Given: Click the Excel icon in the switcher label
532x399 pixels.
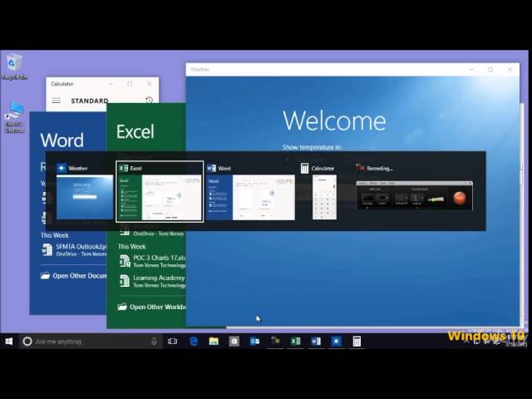Looking at the screenshot, I should click(x=124, y=168).
